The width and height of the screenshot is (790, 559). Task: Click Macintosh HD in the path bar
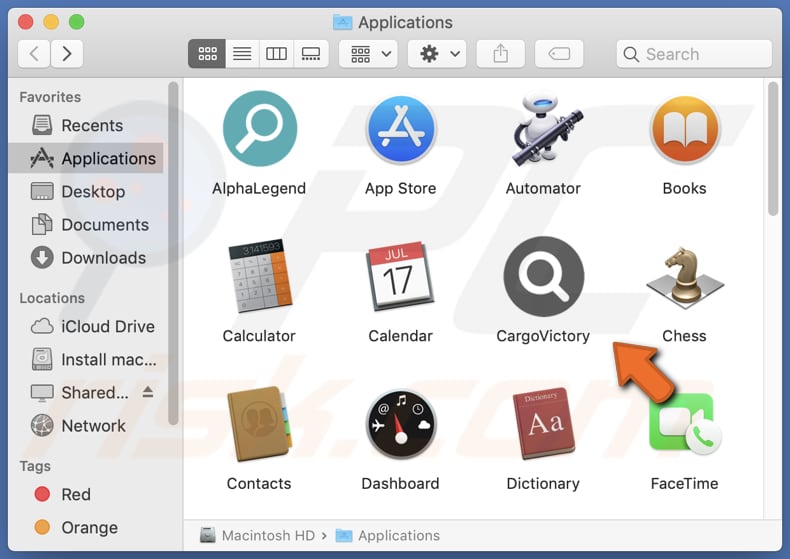(257, 535)
